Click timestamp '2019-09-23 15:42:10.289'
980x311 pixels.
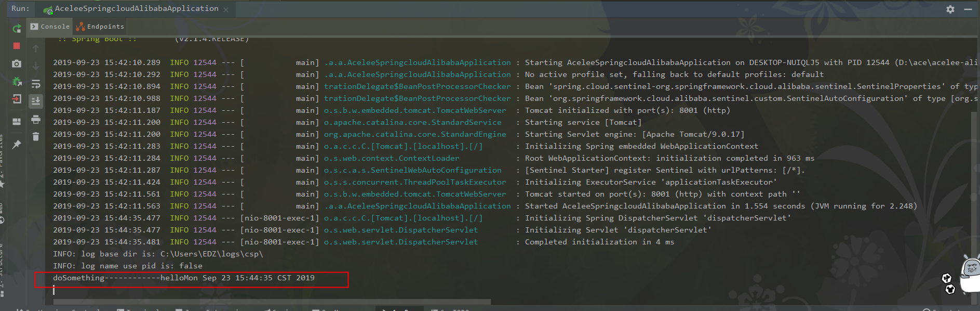point(106,62)
